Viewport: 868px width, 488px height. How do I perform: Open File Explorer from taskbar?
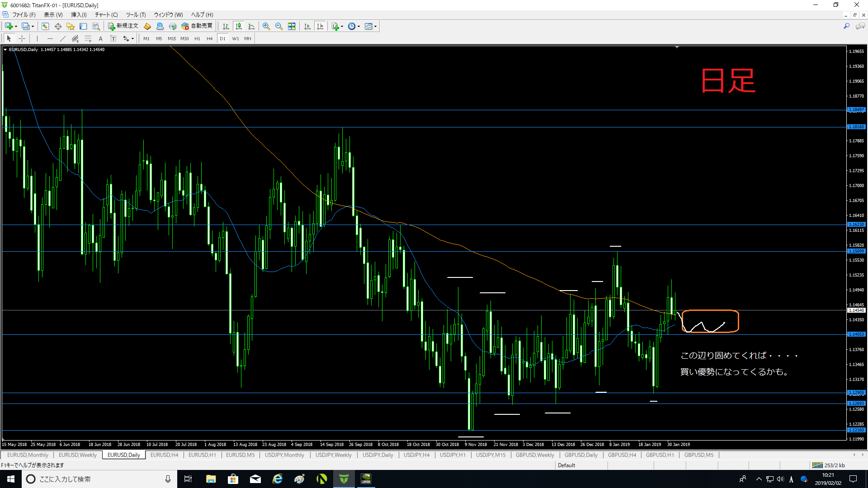point(211,479)
